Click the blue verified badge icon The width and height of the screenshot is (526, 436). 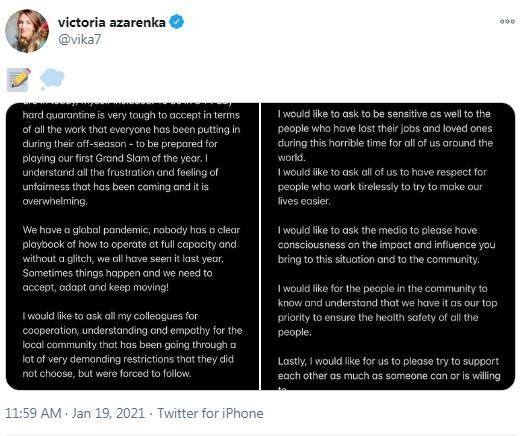tap(176, 22)
